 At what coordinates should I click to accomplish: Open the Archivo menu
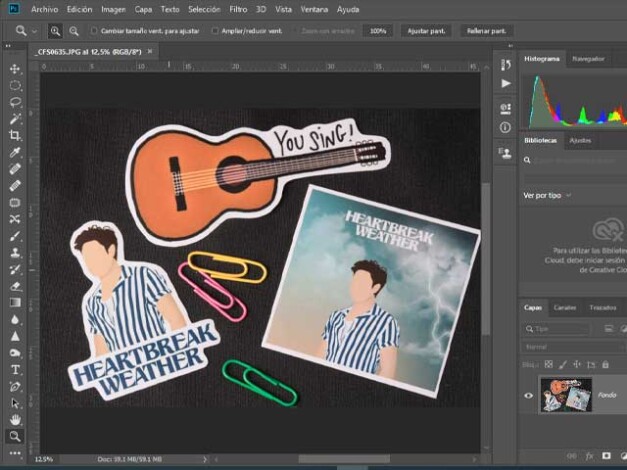[44, 9]
